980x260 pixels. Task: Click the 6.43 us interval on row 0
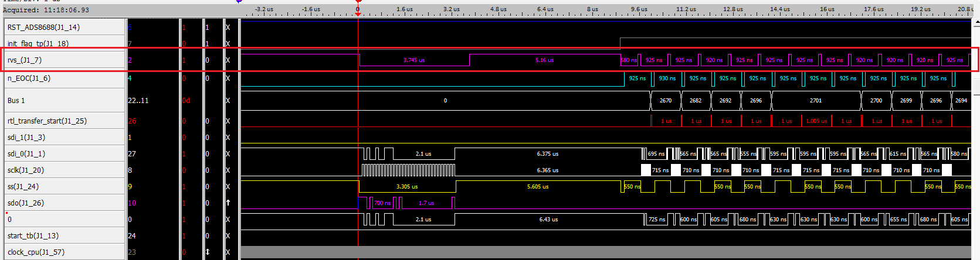(548, 219)
